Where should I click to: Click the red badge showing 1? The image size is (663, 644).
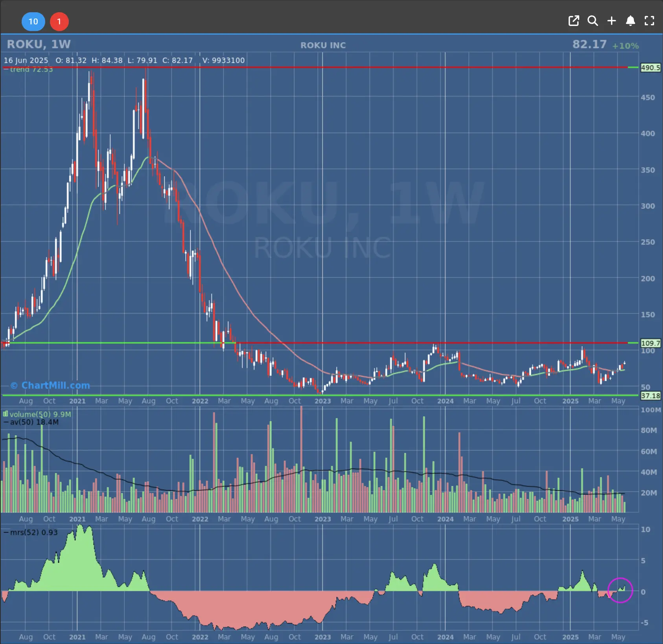[x=59, y=22]
